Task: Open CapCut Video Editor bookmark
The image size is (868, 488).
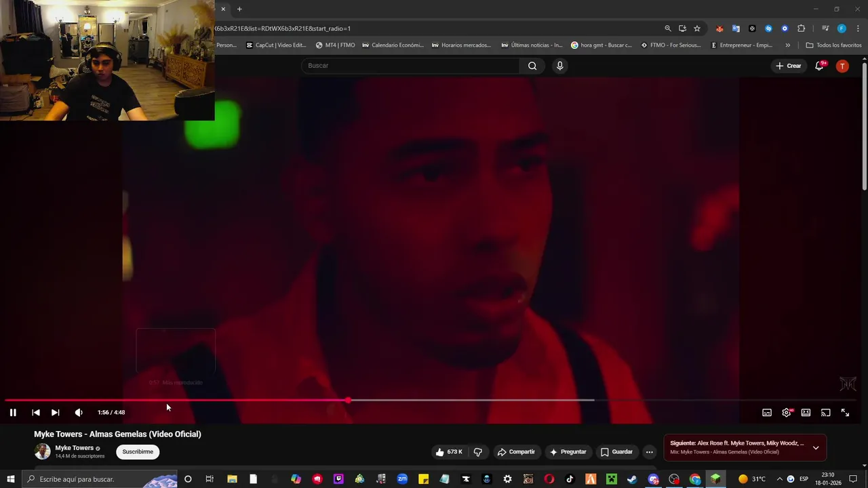Action: (x=276, y=45)
